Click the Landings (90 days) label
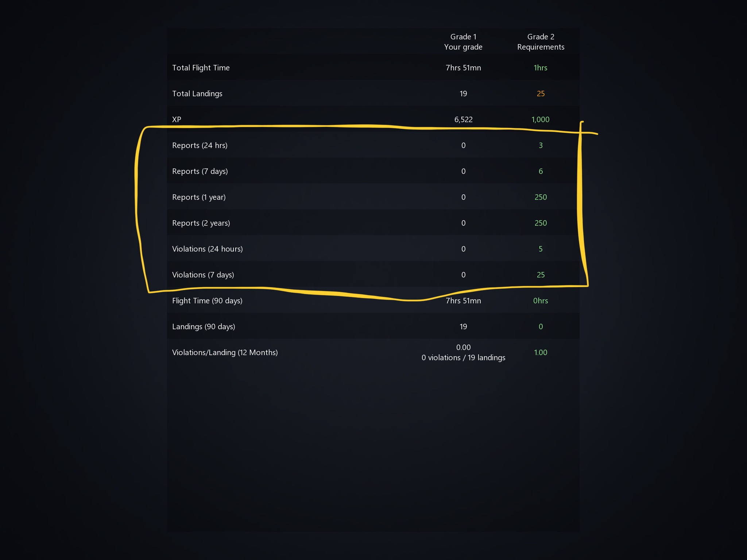 (204, 327)
